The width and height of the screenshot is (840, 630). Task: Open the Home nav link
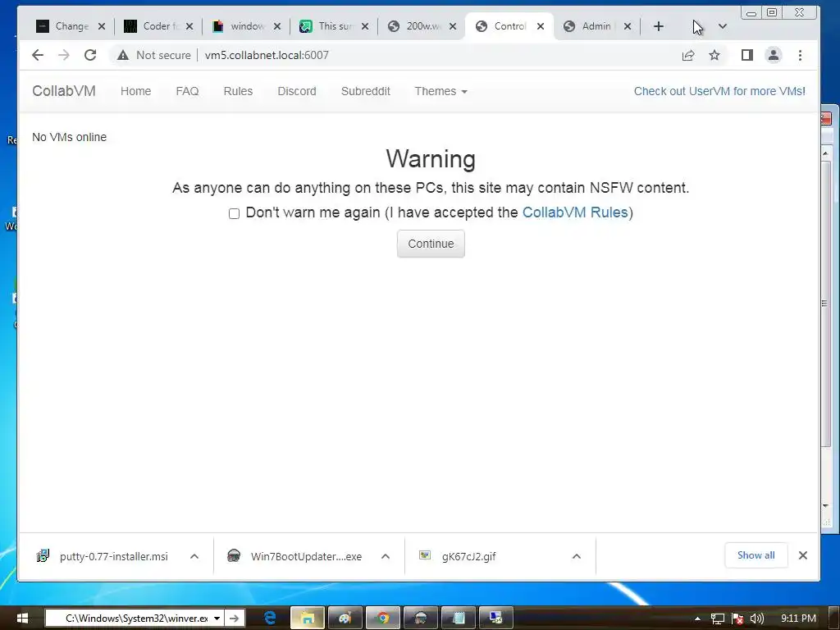click(135, 91)
